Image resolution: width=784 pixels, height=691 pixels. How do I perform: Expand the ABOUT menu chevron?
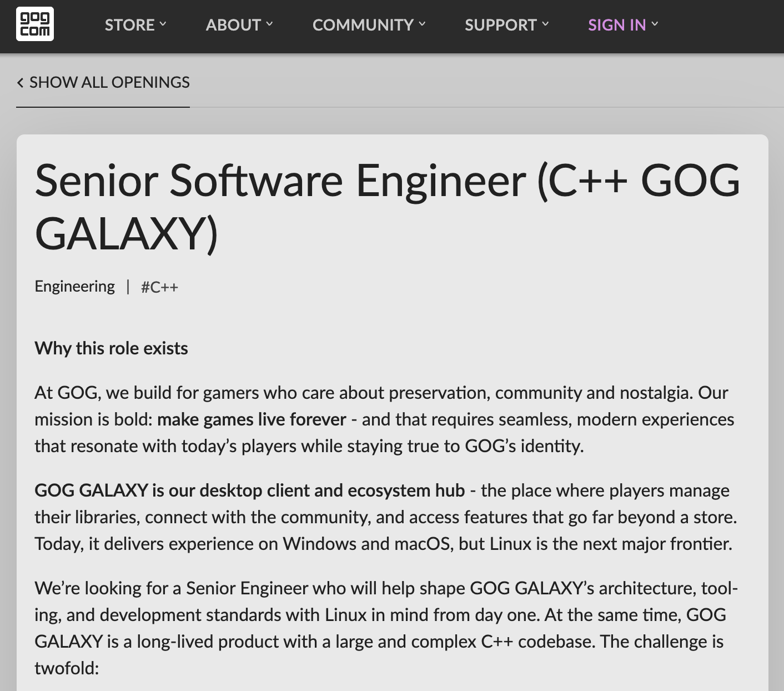(269, 24)
